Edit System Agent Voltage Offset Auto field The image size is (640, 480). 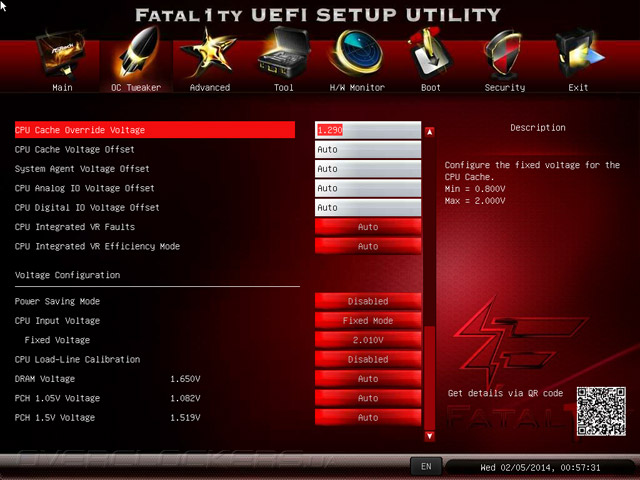[x=368, y=169]
